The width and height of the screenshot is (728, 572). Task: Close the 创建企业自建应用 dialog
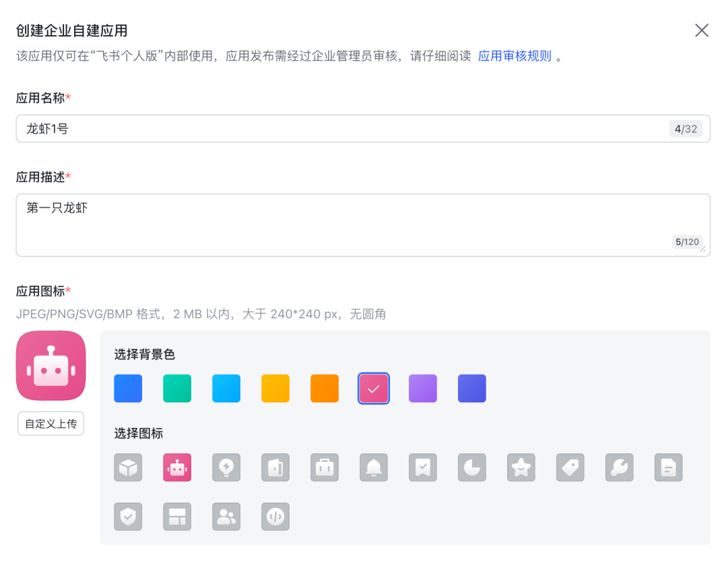pos(702,30)
